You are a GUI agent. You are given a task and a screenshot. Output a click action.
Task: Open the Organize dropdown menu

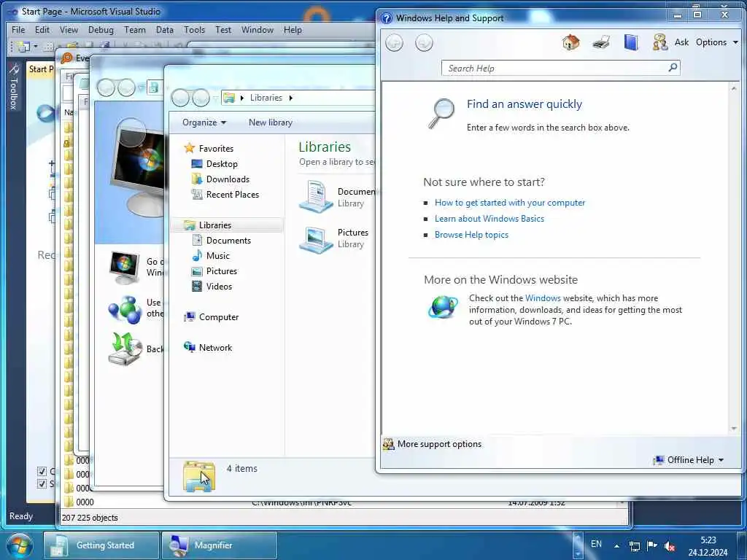(204, 122)
